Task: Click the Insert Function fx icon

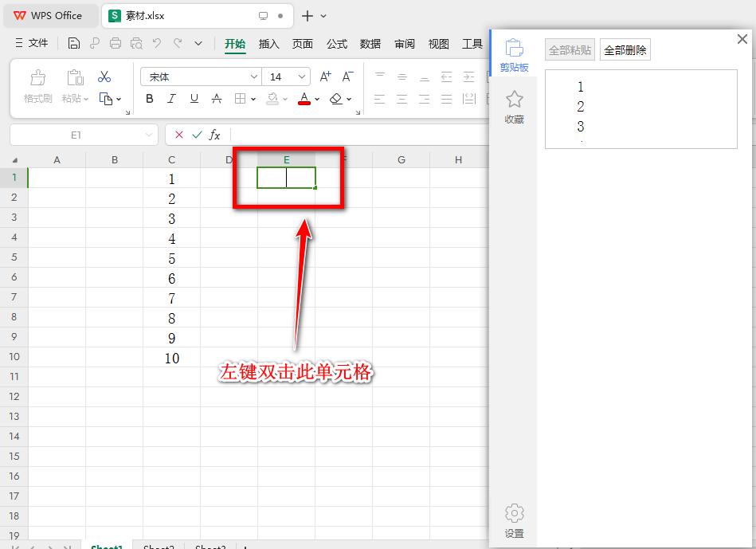Action: coord(214,135)
